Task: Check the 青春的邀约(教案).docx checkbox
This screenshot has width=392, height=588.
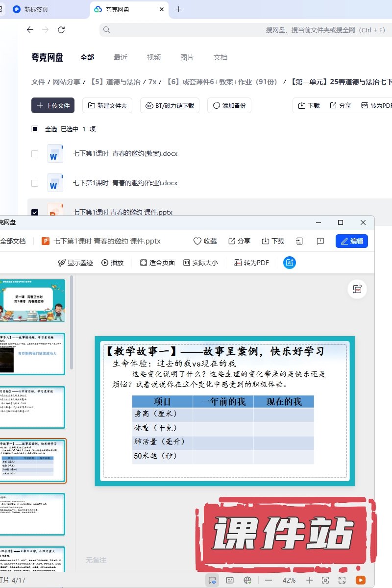Action: click(x=35, y=154)
